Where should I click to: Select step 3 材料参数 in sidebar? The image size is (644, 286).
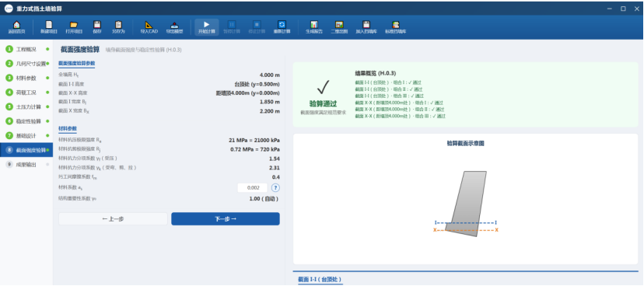tap(26, 78)
